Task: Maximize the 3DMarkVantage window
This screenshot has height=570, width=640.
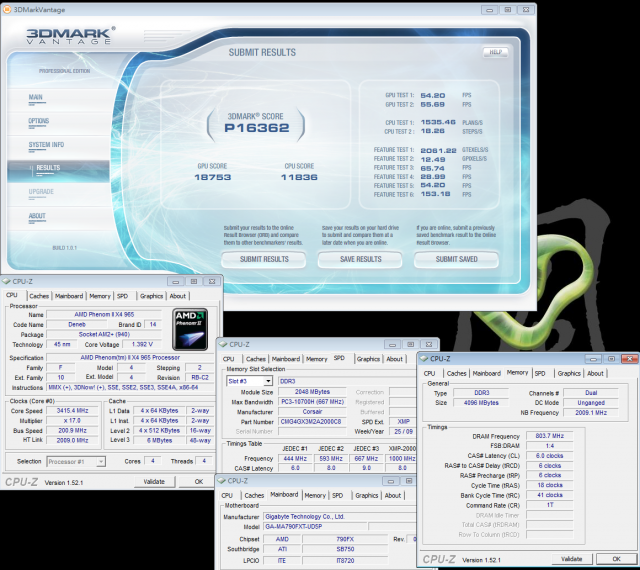Action: [x=508, y=10]
